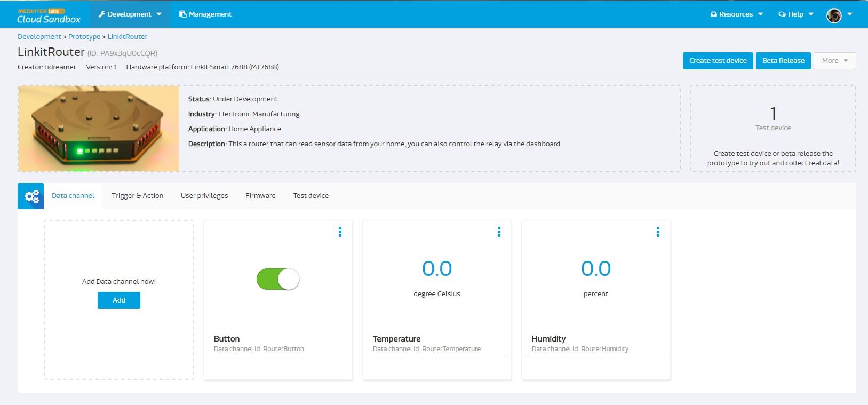Click the 'Application: Home Appliance' line
Viewport: 868px width, 405px height.
[x=234, y=129]
